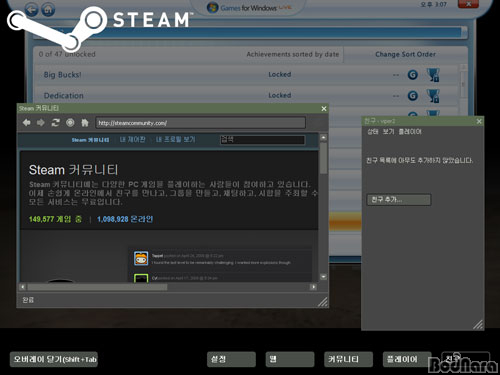The image size is (500, 375).
Task: Close the Games for Windows LIVE window
Action: point(468,4)
